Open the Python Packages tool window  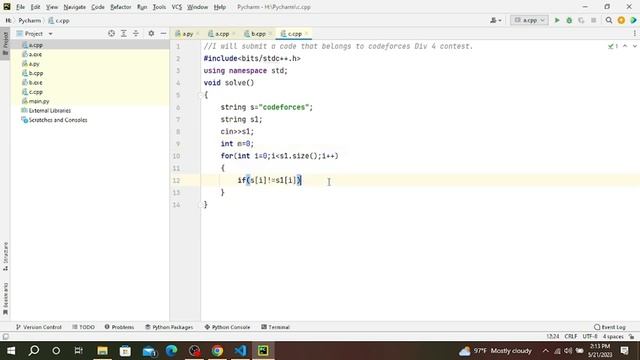pyautogui.click(x=169, y=327)
